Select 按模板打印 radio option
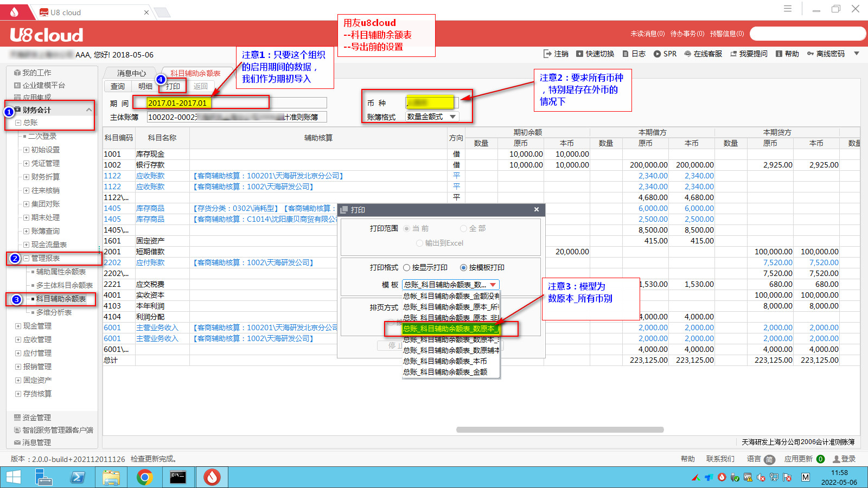 463,267
